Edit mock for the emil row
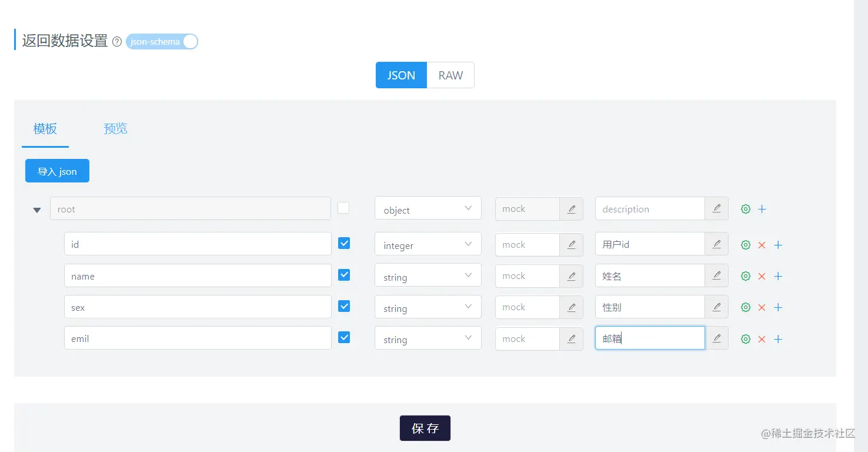Screen dimensions: 868x452 pos(571,339)
